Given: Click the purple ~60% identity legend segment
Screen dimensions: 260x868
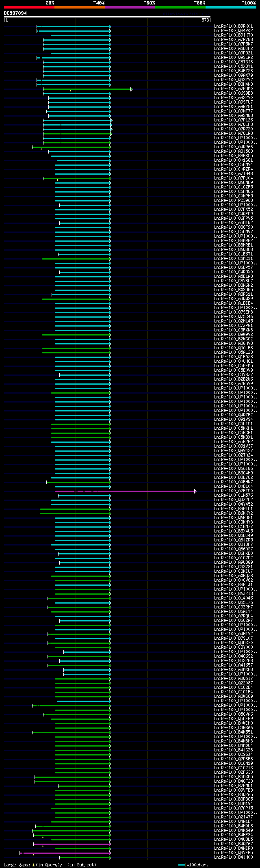Looking at the screenshot, I should (x=130, y=7).
